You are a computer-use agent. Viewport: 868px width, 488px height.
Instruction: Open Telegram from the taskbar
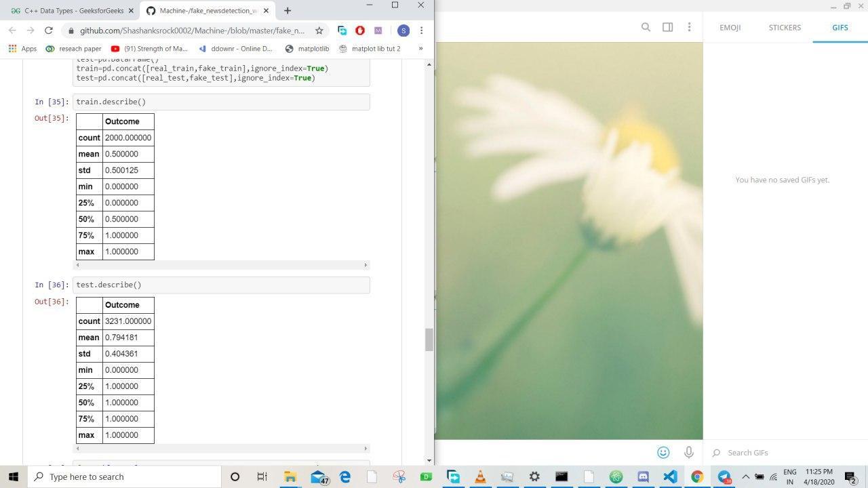(x=724, y=476)
